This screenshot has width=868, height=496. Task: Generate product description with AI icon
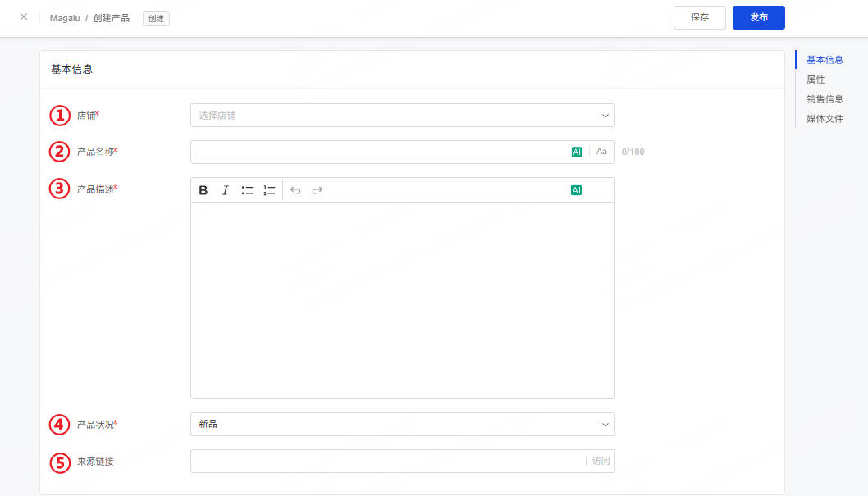tap(576, 190)
